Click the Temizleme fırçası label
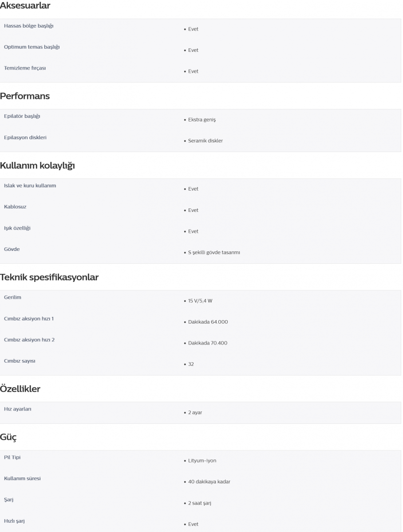 coord(25,68)
